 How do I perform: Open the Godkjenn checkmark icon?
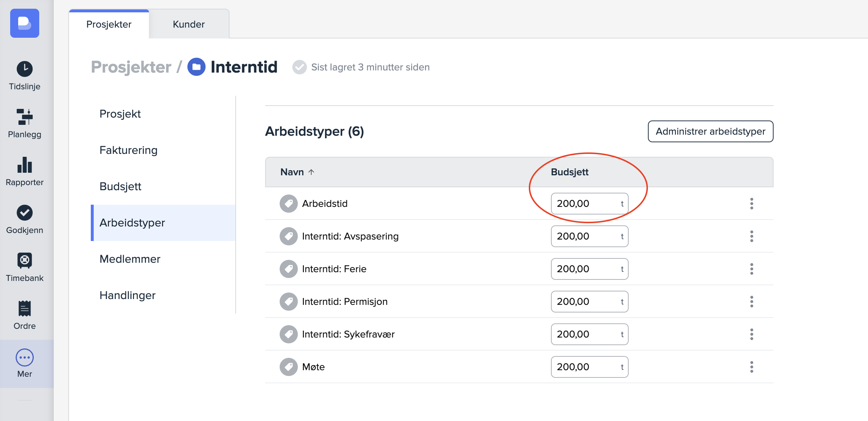pyautogui.click(x=25, y=213)
